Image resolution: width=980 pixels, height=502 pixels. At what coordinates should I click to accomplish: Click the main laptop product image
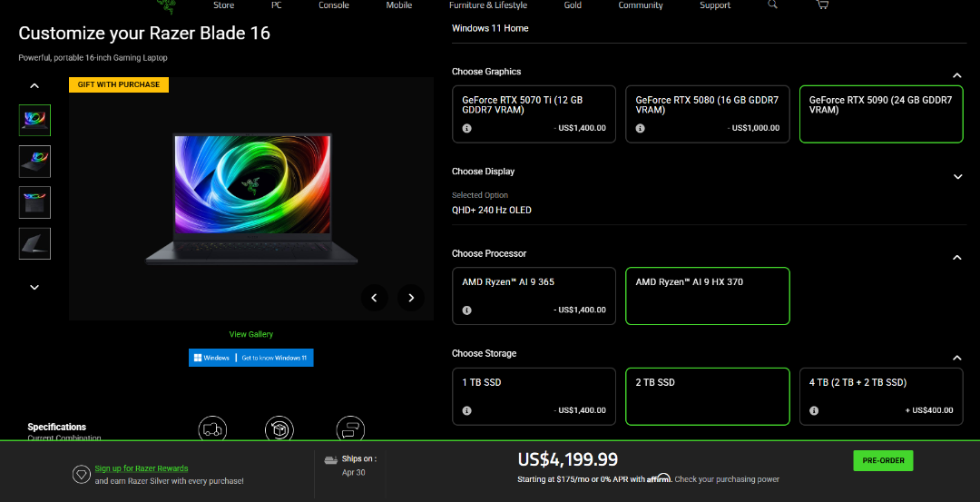(252, 199)
